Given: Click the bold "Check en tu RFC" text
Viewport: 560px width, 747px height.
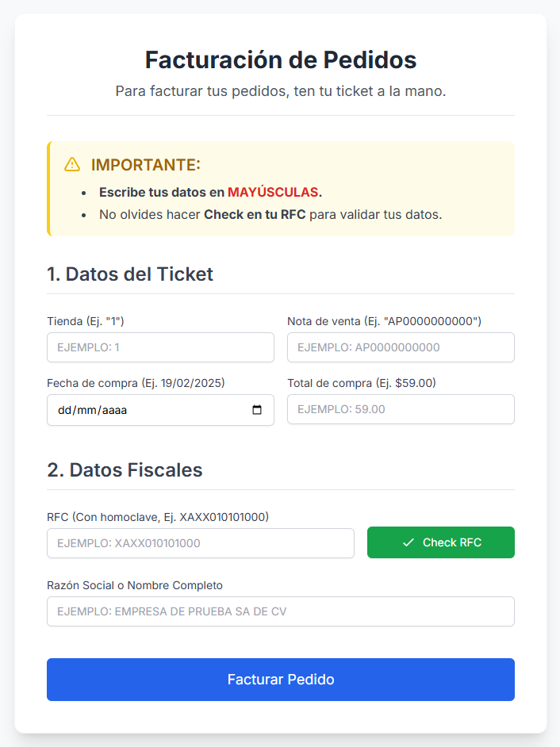Looking at the screenshot, I should coord(255,214).
